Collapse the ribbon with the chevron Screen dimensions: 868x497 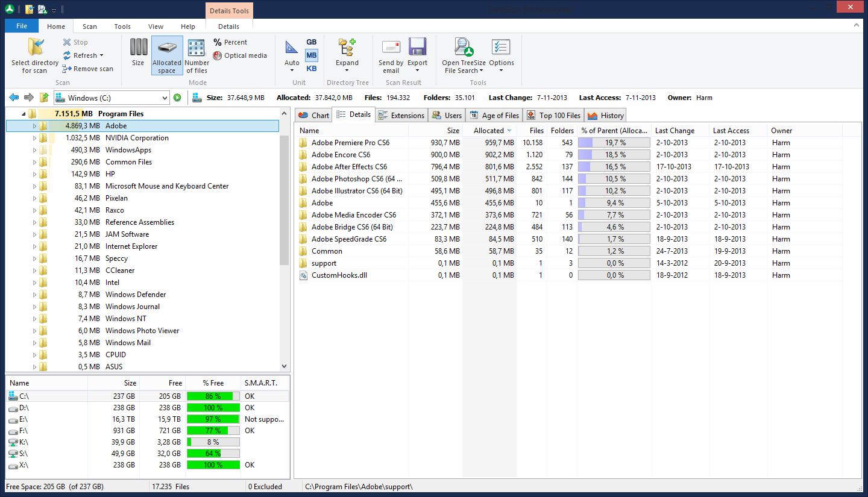[857, 26]
